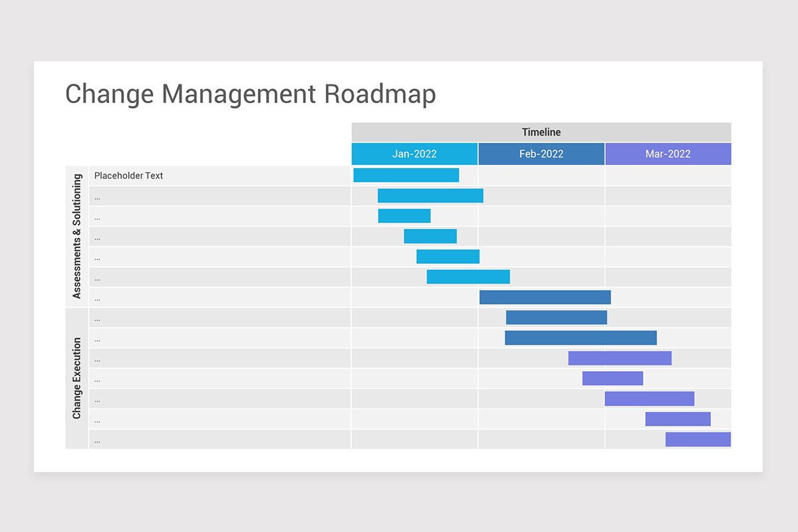This screenshot has width=798, height=532.
Task: Select the "Assessments & Solutioning" vertical section label
Action: [77, 236]
